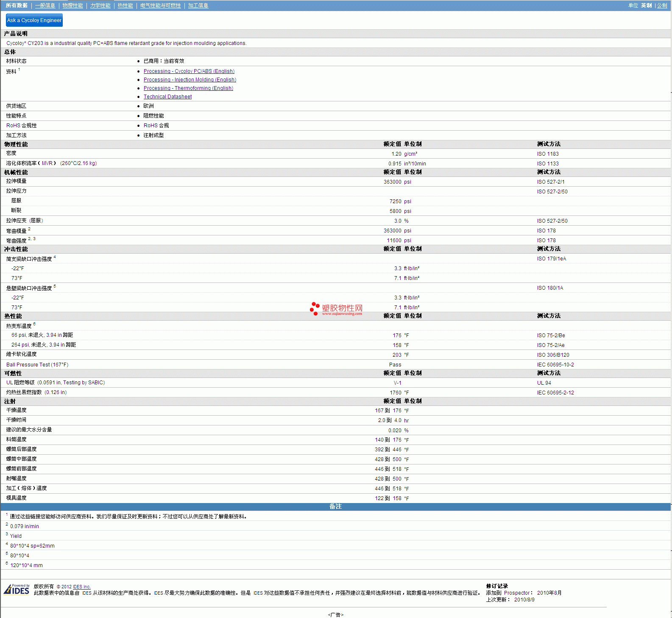Show the 加工信息 tab
Image resolution: width=672 pixels, height=618 pixels.
[198, 6]
